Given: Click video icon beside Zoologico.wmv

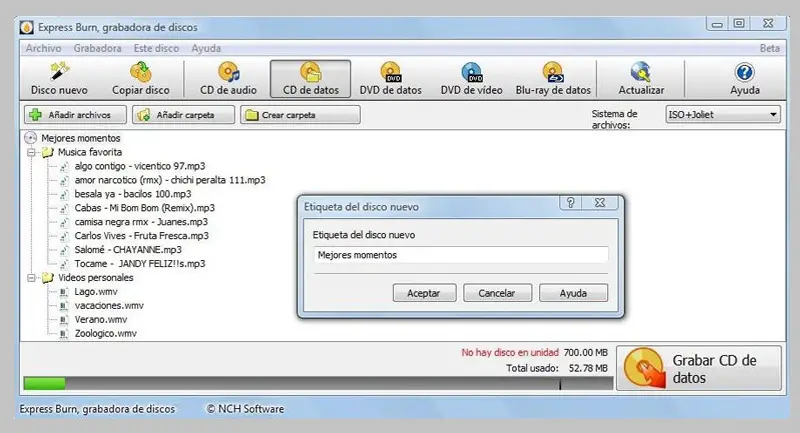Looking at the screenshot, I should click(63, 334).
